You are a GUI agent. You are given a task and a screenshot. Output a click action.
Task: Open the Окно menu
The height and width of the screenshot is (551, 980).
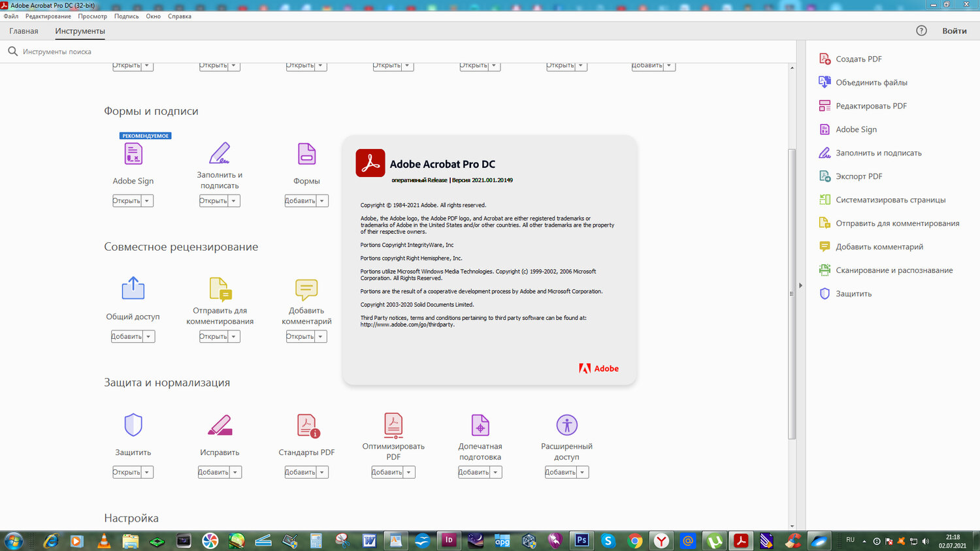coord(154,16)
